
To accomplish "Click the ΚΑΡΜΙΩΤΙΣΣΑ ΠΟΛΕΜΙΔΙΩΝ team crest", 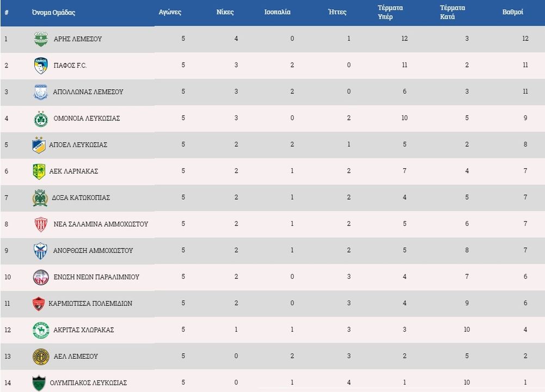I will (x=38, y=304).
